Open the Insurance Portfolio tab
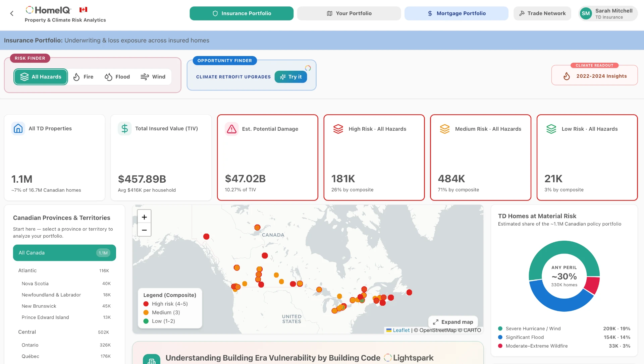Image resolution: width=644 pixels, height=364 pixels. 241,13
